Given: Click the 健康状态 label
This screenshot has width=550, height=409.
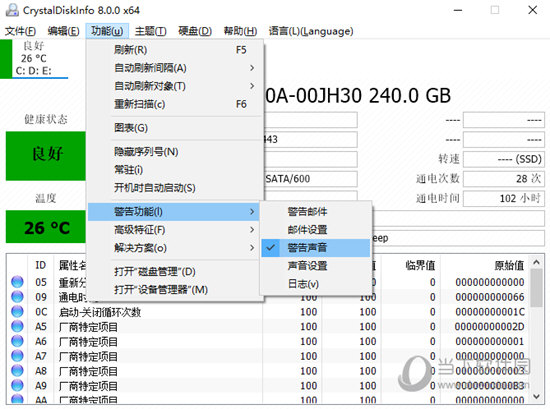Looking at the screenshot, I should [x=46, y=119].
